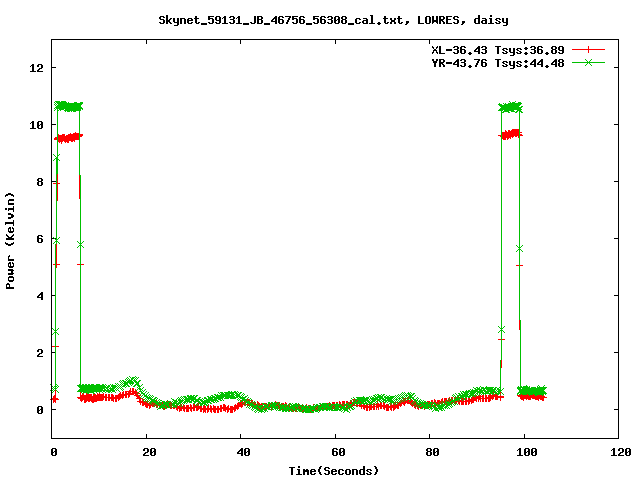
Task: Click x-axis tick label 100
Action: pyautogui.click(x=527, y=452)
